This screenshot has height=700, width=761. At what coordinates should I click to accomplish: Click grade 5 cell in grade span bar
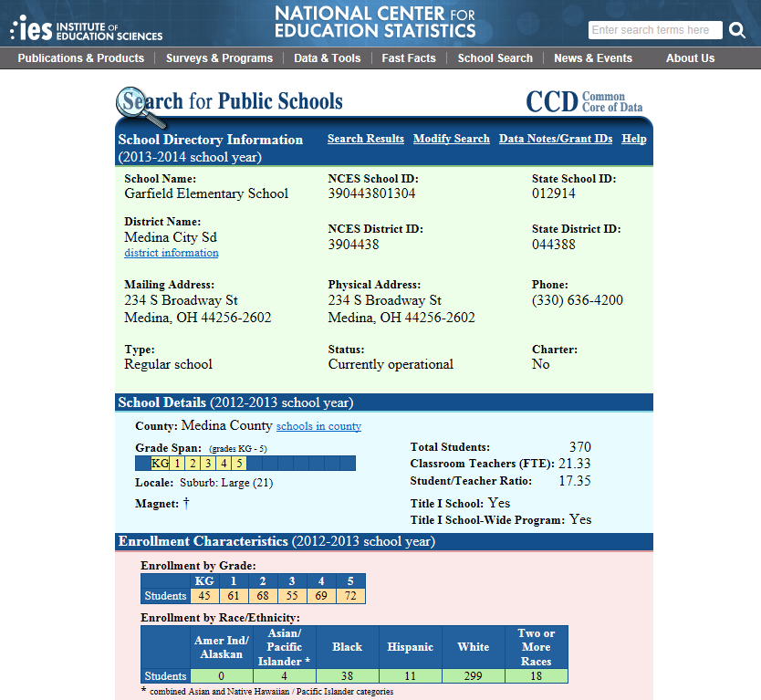click(239, 463)
